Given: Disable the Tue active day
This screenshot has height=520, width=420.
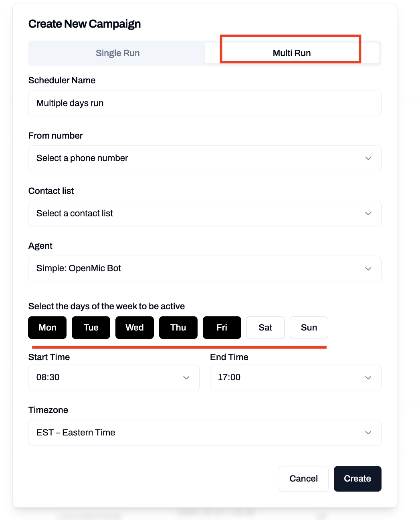Looking at the screenshot, I should (91, 327).
